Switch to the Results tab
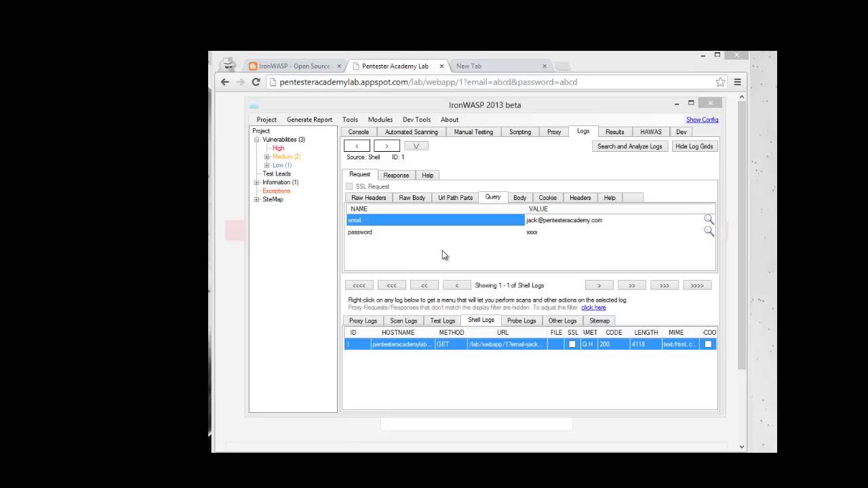The height and width of the screenshot is (488, 868). point(615,132)
